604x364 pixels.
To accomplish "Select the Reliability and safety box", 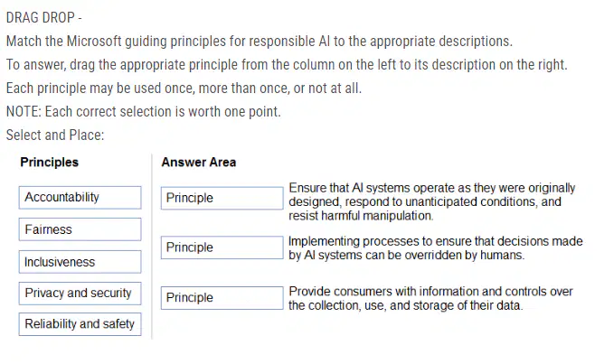I will click(x=80, y=324).
